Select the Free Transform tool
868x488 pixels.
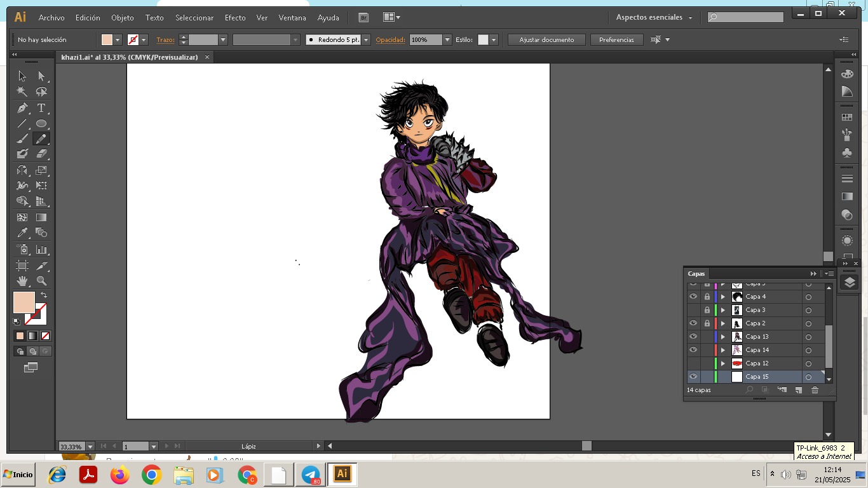[41, 186]
